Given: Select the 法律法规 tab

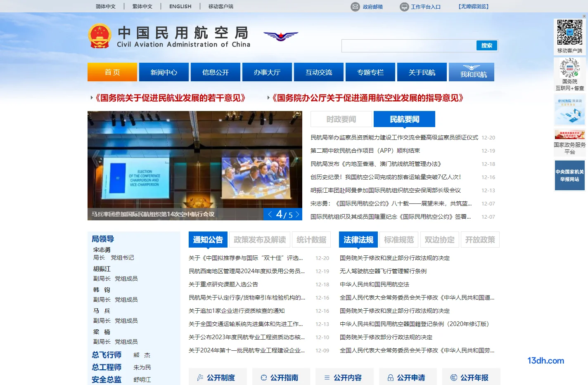Looking at the screenshot, I should point(358,240).
